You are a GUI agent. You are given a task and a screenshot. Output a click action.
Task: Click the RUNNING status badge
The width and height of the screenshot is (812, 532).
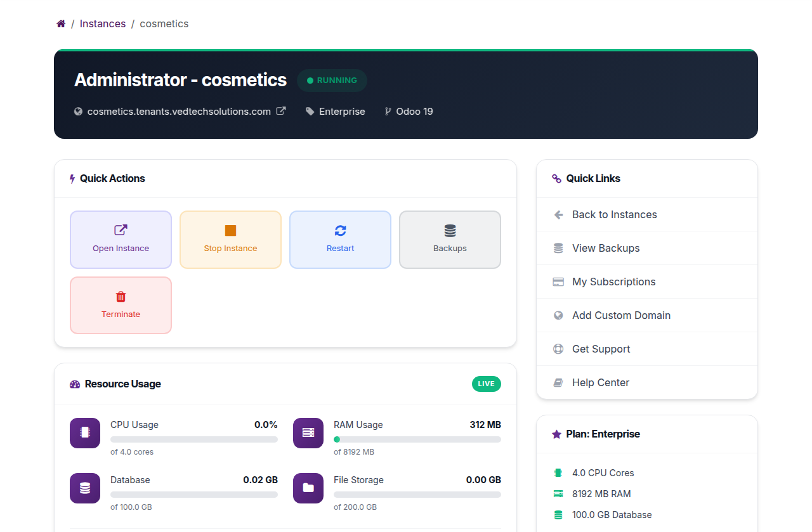click(x=332, y=81)
